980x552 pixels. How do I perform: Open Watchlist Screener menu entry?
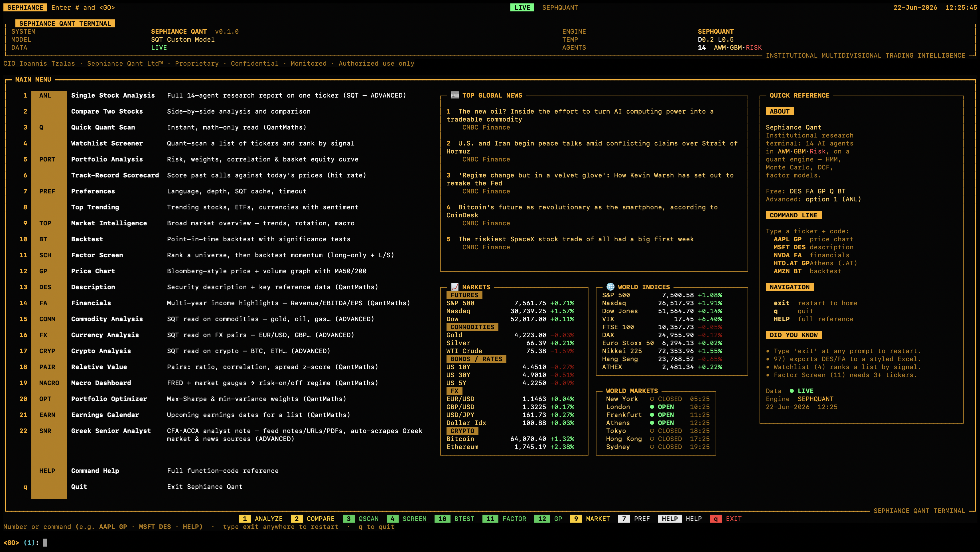click(x=107, y=143)
